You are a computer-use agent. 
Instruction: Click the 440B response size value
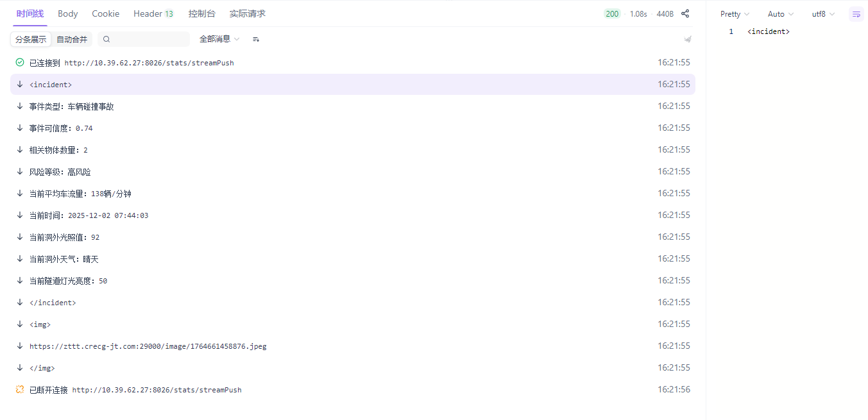click(x=665, y=13)
